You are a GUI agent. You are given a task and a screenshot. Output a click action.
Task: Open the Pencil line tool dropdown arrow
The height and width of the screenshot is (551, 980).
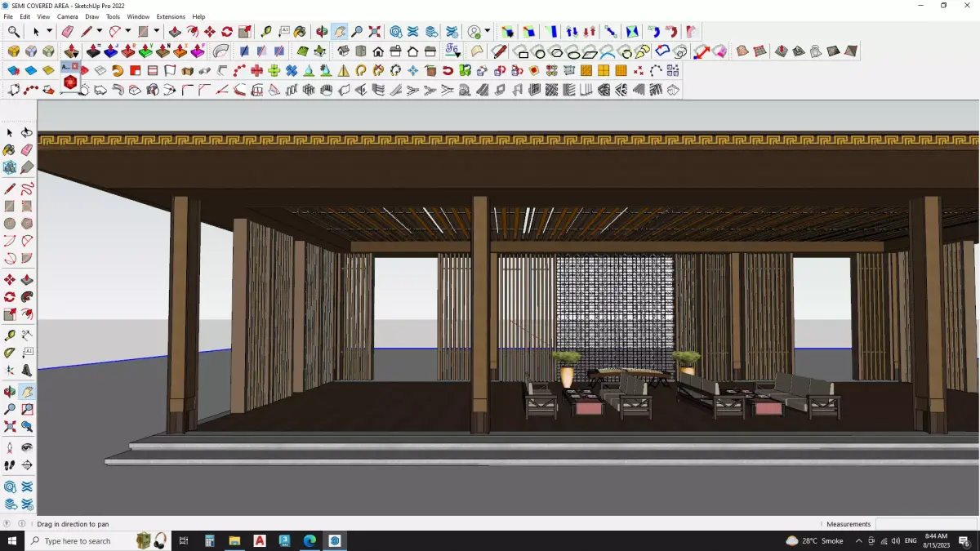[x=100, y=31]
